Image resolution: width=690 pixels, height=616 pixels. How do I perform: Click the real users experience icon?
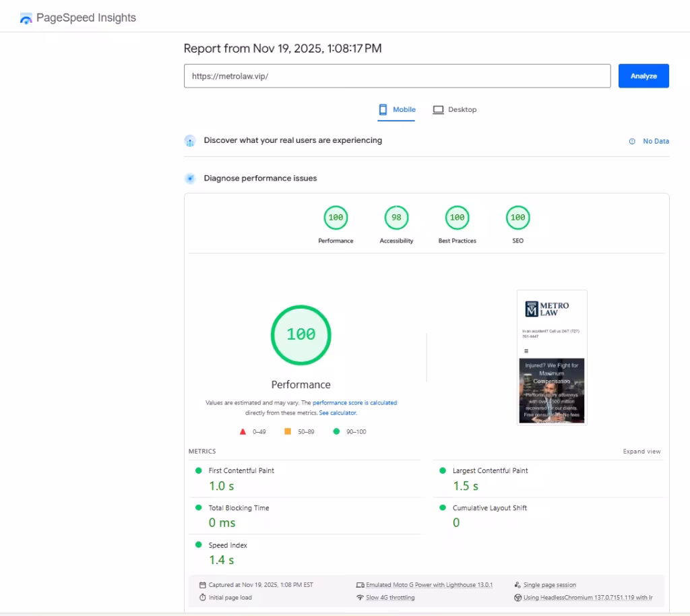pyautogui.click(x=190, y=141)
